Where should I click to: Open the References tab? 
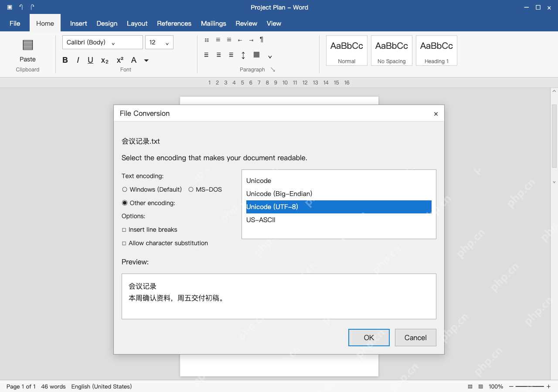click(x=174, y=23)
